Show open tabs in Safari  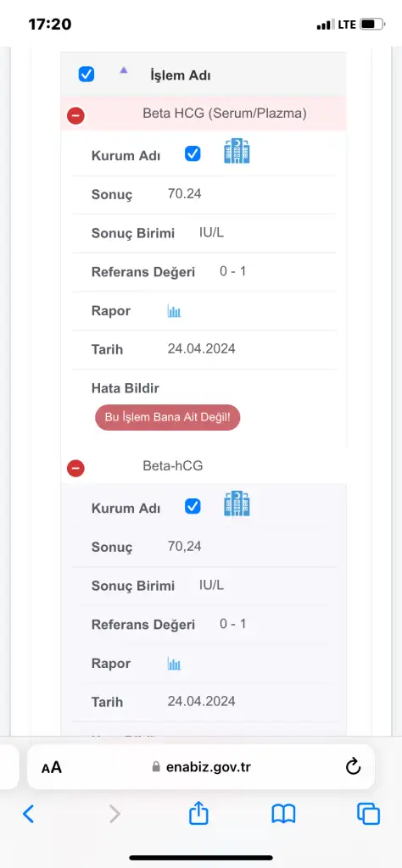368,814
